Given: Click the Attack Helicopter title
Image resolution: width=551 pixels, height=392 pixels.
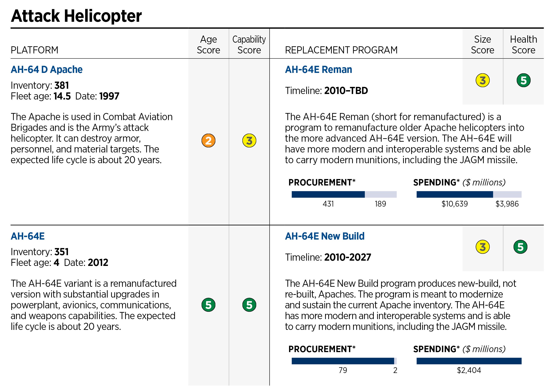Looking at the screenshot, I should pos(76,16).
